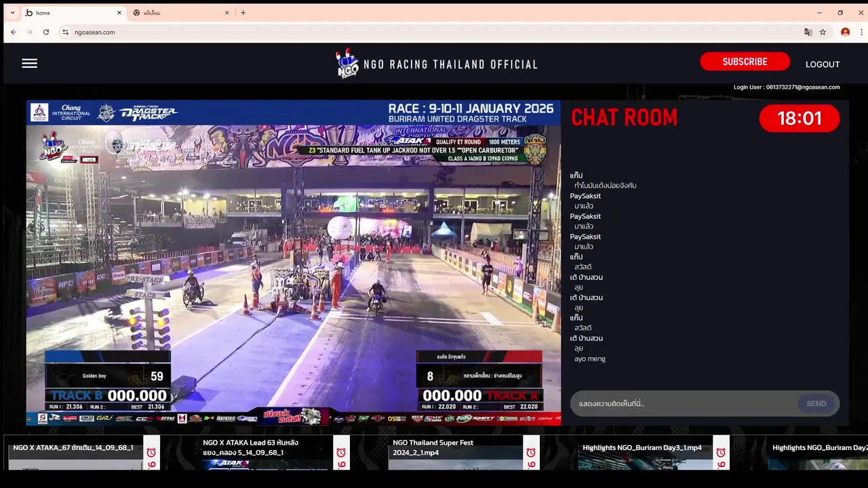Open the Chrome profile avatar icon
This screenshot has height=488, width=868.
pos(845,32)
